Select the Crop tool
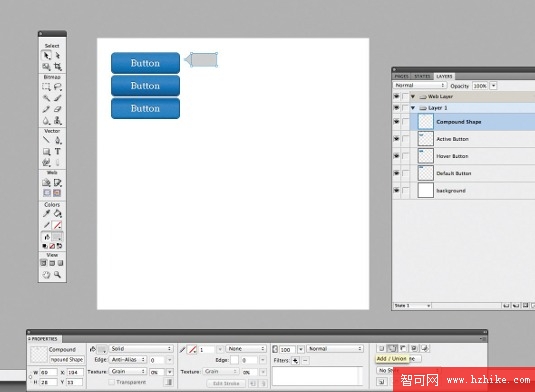Image resolution: width=535 pixels, height=392 pixels. click(x=58, y=67)
